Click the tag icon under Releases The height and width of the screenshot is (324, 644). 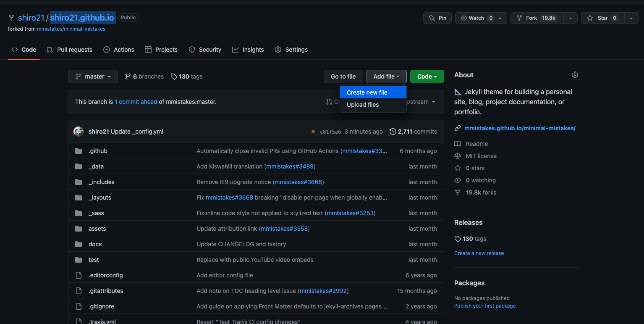[x=458, y=239]
